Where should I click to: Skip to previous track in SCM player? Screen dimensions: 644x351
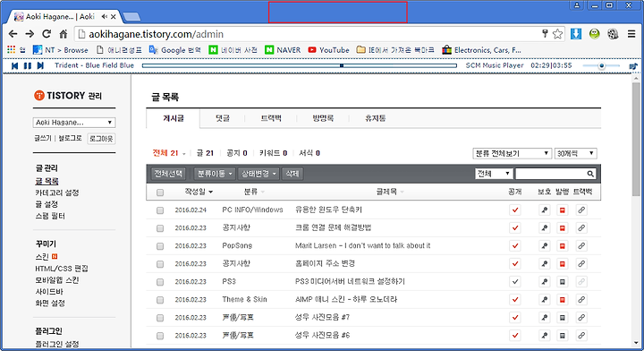15,65
